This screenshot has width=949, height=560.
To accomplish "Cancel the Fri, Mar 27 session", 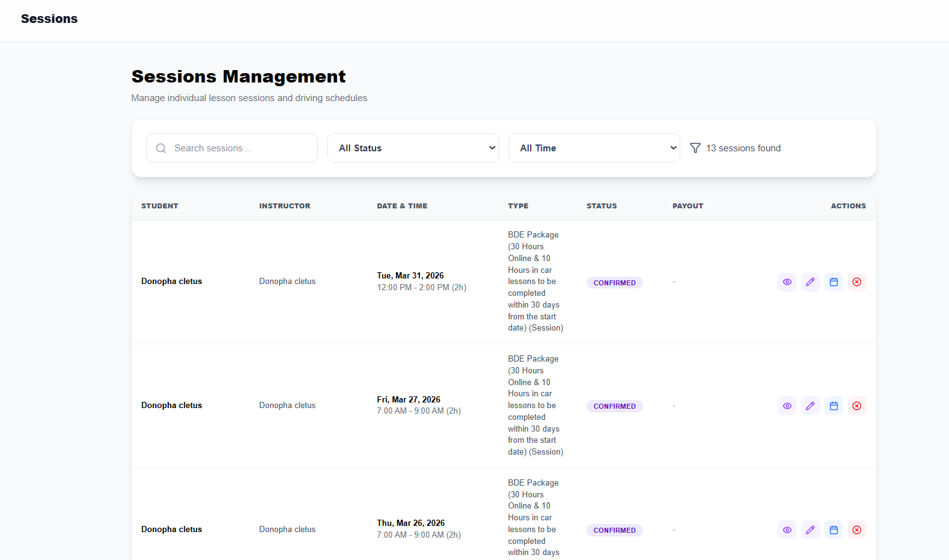I will click(857, 406).
